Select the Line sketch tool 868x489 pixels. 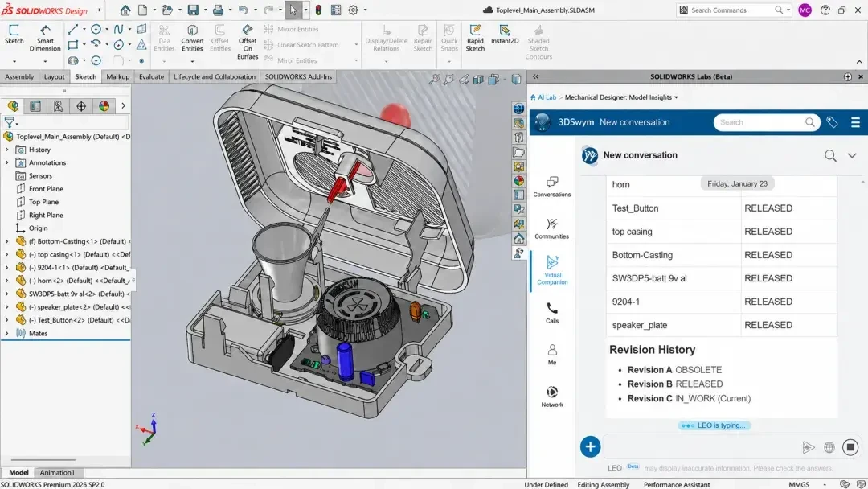pos(72,29)
